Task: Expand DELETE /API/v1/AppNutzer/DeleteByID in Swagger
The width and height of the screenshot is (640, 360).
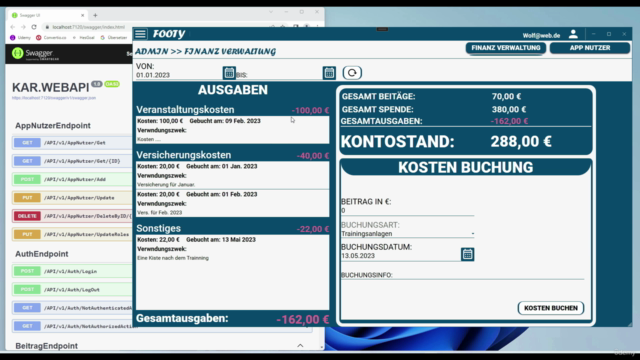Action: [72, 216]
